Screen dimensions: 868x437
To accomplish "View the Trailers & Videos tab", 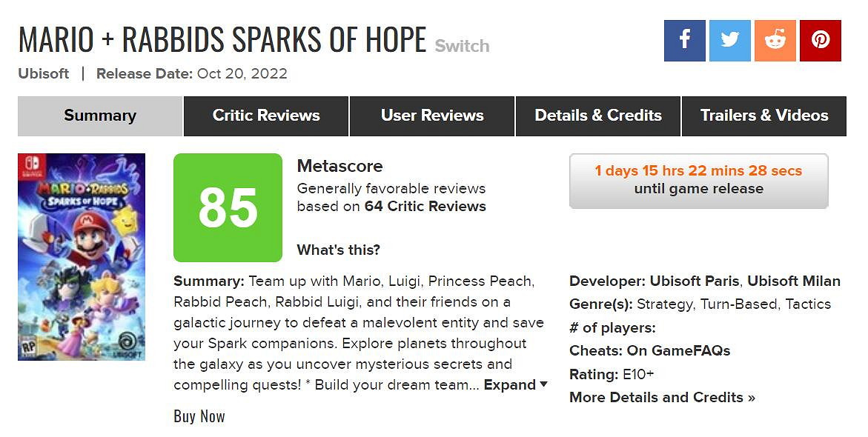I will click(764, 116).
